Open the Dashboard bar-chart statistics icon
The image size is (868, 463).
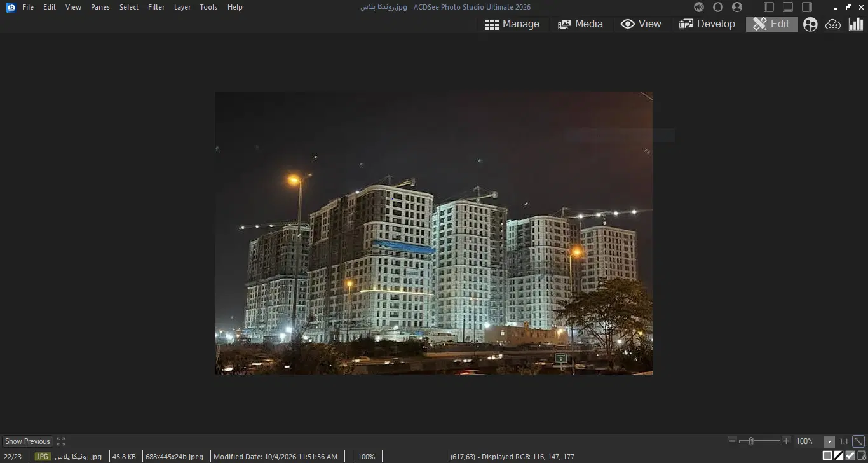856,24
